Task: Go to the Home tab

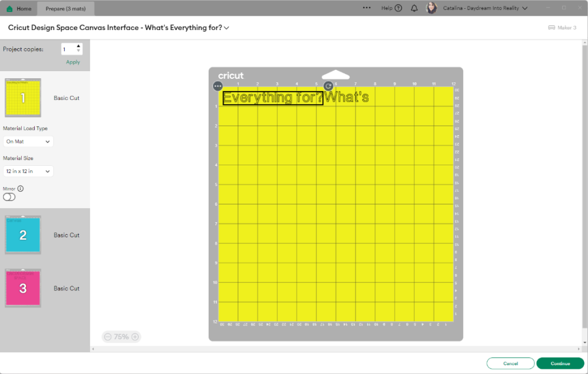Action: click(x=19, y=9)
